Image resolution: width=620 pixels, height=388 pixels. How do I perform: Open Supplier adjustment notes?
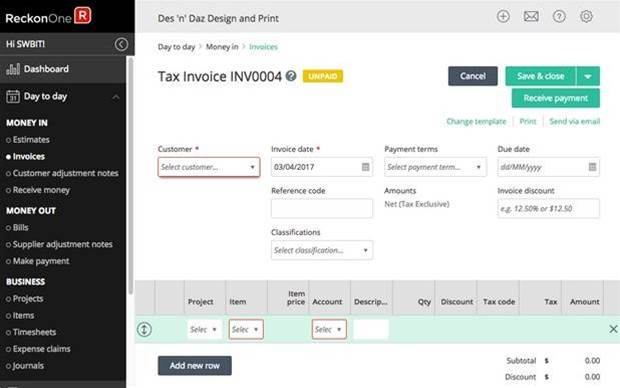(x=62, y=244)
